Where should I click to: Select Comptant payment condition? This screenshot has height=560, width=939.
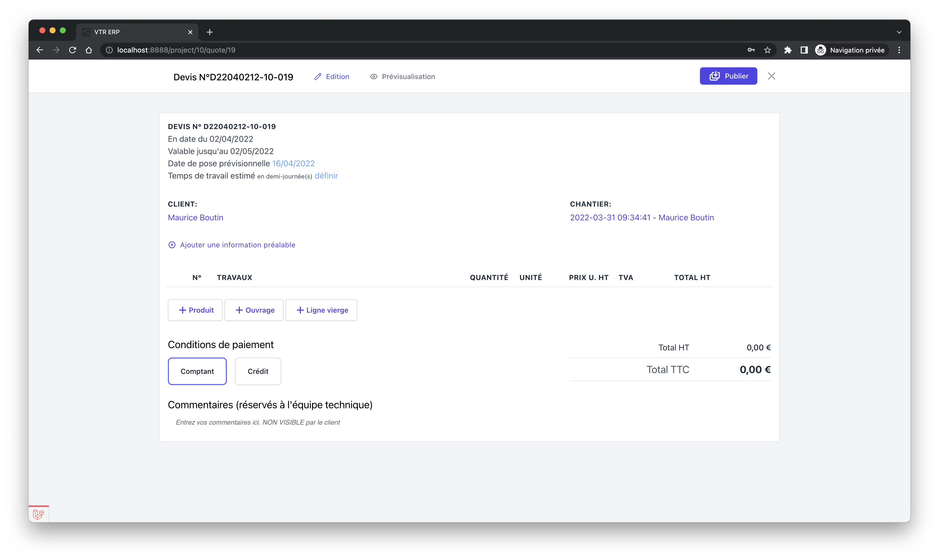(x=197, y=371)
